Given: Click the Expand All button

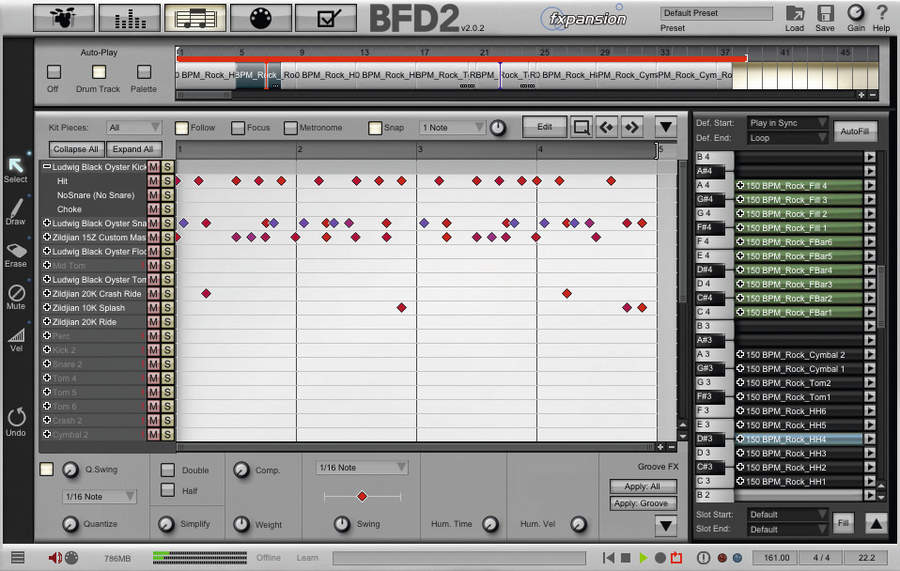Looking at the screenshot, I should click(x=133, y=149).
